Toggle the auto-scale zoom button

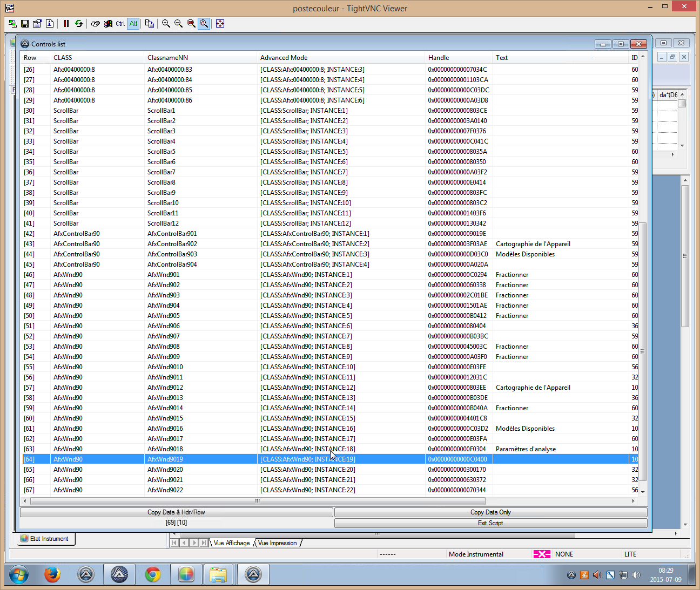coord(204,24)
